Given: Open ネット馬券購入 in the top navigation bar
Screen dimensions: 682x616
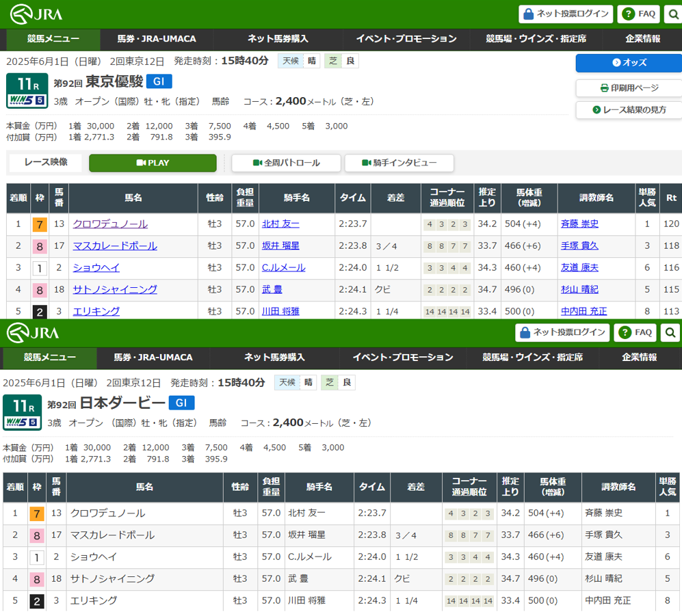Looking at the screenshot, I should [278, 39].
